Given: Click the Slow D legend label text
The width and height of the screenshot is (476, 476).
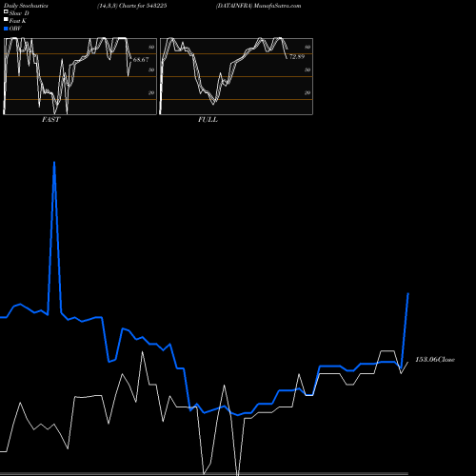Looking at the screenshot, I should (x=19, y=13).
